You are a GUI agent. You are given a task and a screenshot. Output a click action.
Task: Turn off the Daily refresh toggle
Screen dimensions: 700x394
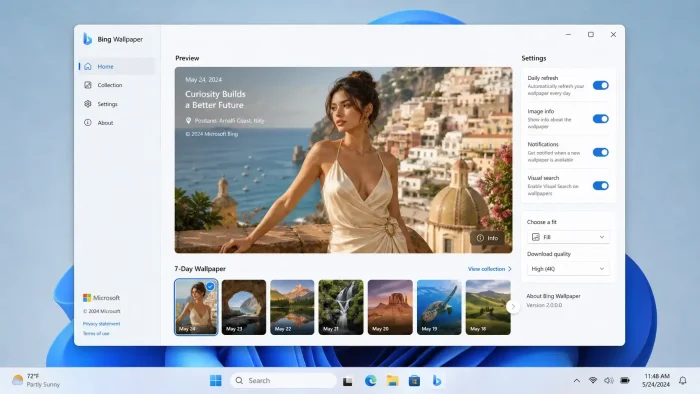(600, 85)
